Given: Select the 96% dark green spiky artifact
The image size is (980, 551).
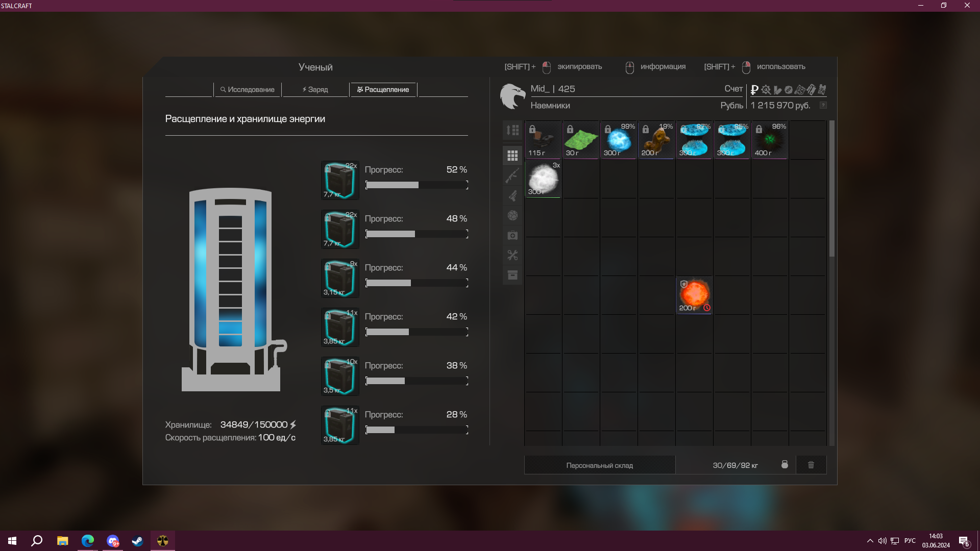Looking at the screenshot, I should 770,140.
